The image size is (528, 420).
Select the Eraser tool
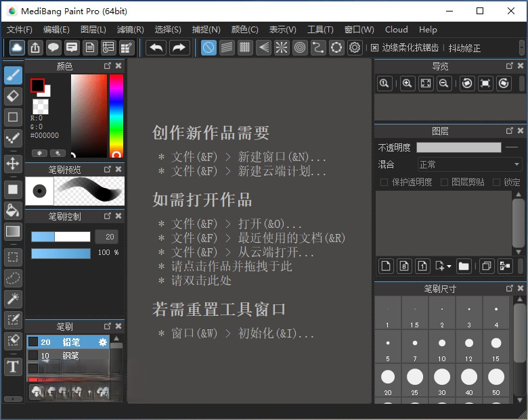(x=13, y=96)
